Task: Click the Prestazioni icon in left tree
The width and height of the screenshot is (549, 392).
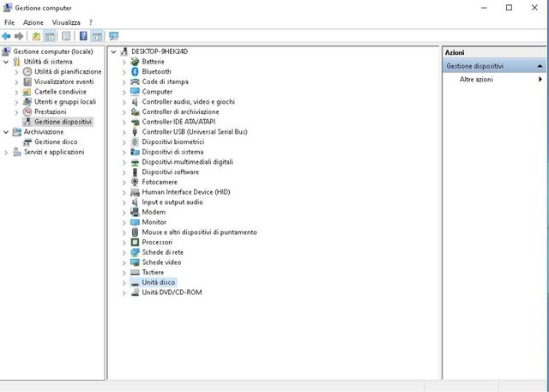Action: 27,112
